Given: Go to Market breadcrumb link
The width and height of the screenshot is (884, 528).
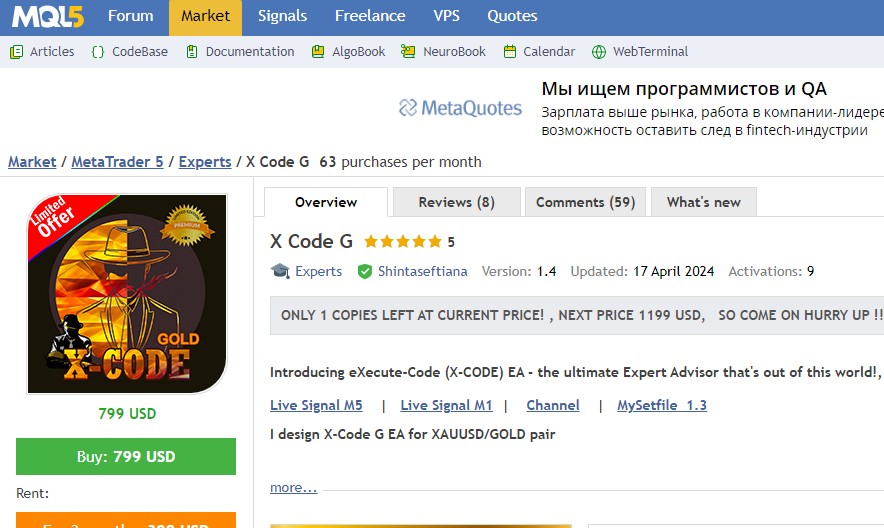Looking at the screenshot, I should point(32,162).
